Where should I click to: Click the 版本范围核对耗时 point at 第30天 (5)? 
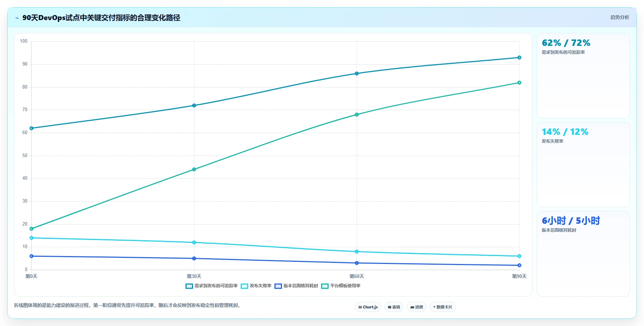194,259
